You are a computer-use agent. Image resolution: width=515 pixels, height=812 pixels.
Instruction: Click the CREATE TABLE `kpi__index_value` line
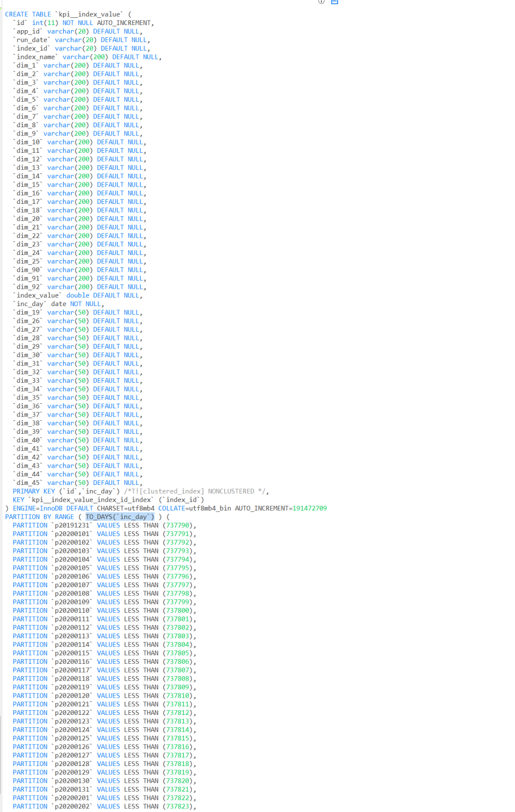tap(68, 14)
